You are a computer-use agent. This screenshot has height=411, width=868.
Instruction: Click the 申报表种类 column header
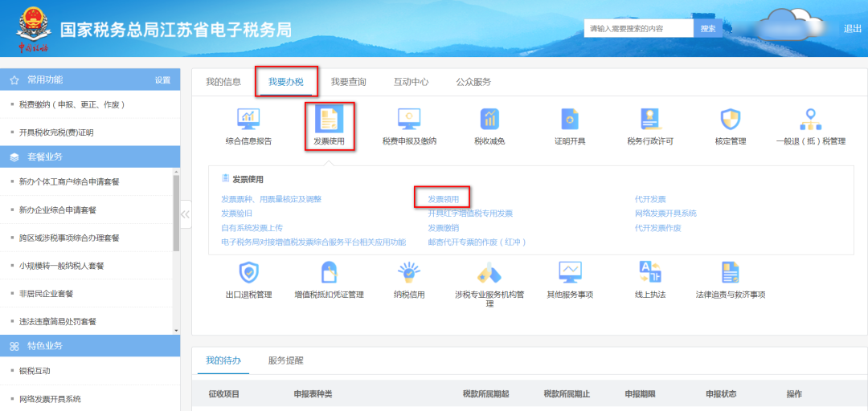(x=313, y=394)
